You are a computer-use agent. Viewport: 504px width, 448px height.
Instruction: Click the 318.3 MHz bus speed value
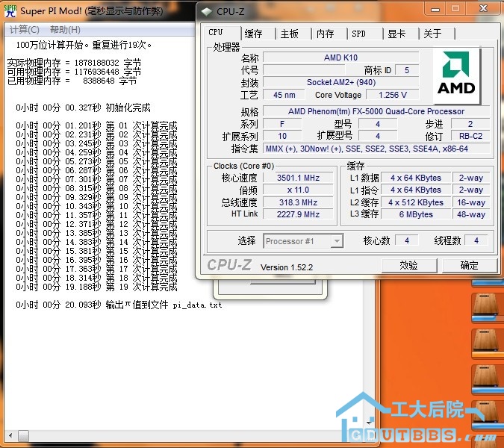(x=298, y=202)
